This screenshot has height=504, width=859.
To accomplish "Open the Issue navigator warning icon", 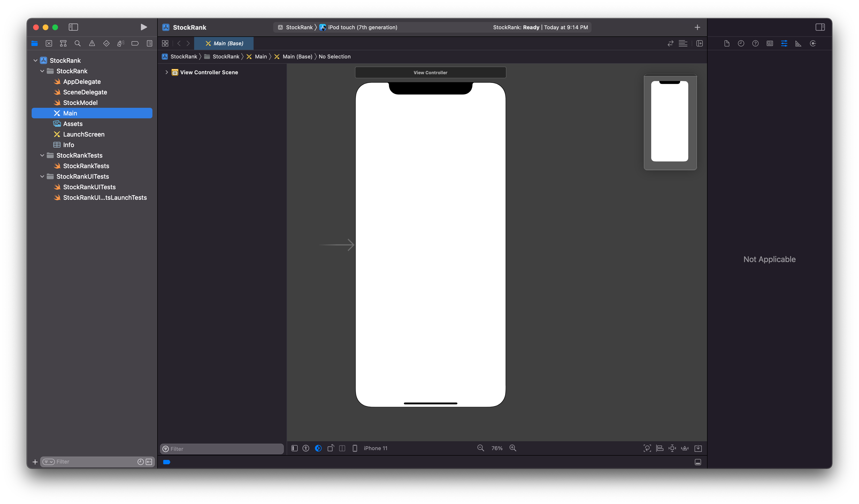I will coord(92,43).
